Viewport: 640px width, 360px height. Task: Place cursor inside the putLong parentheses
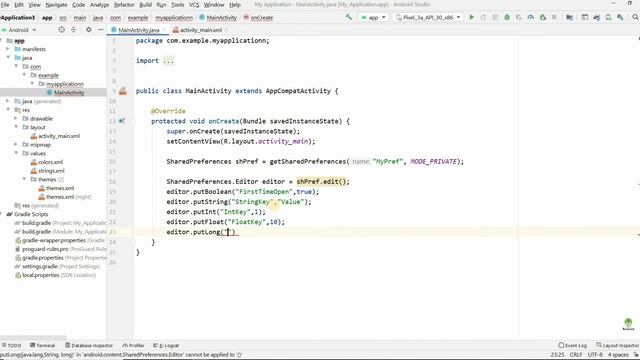[x=228, y=232]
